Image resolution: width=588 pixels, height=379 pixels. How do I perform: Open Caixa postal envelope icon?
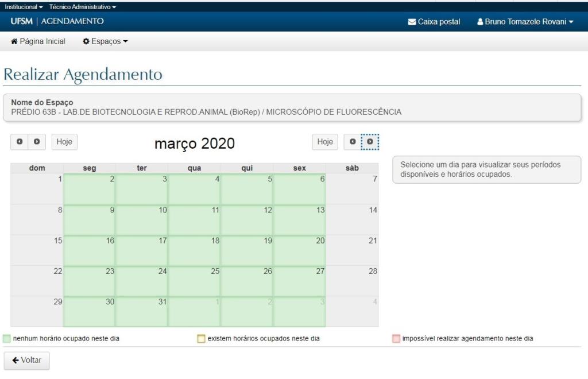412,22
